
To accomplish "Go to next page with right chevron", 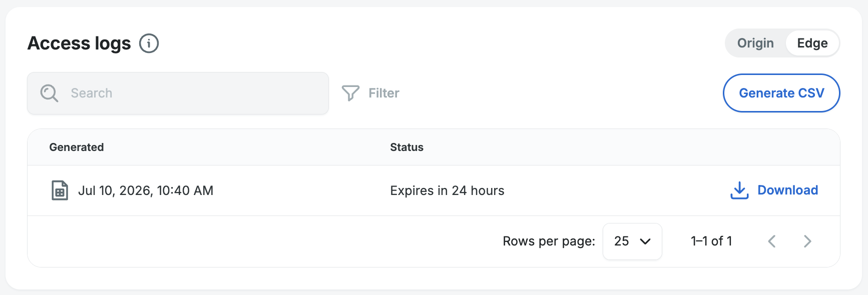I will pos(807,241).
